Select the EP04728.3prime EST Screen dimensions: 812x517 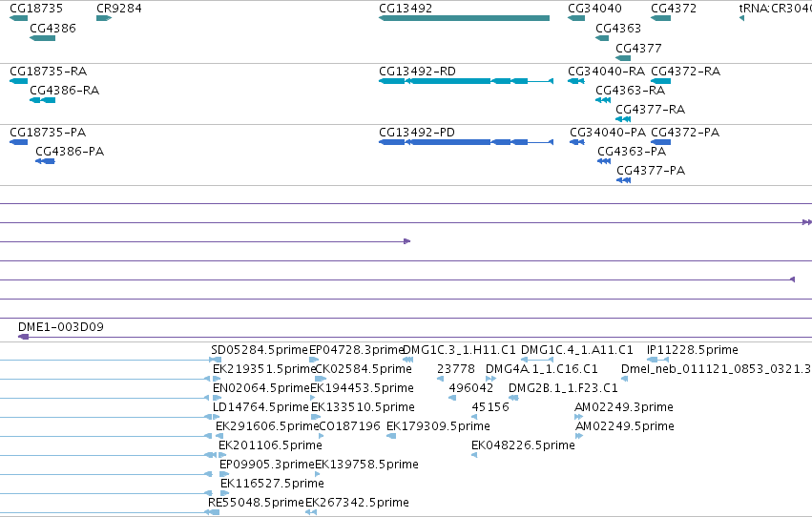pos(314,360)
